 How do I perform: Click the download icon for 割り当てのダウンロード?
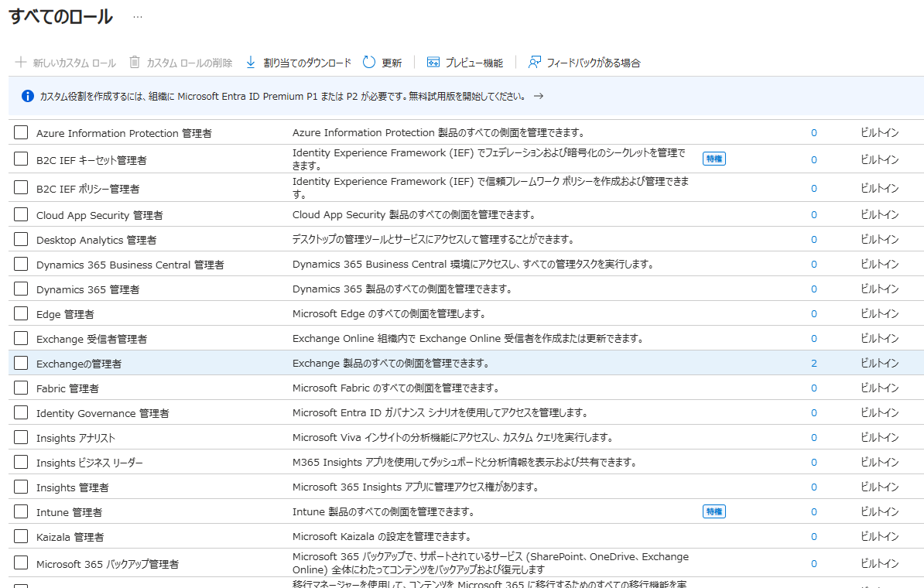click(x=250, y=62)
